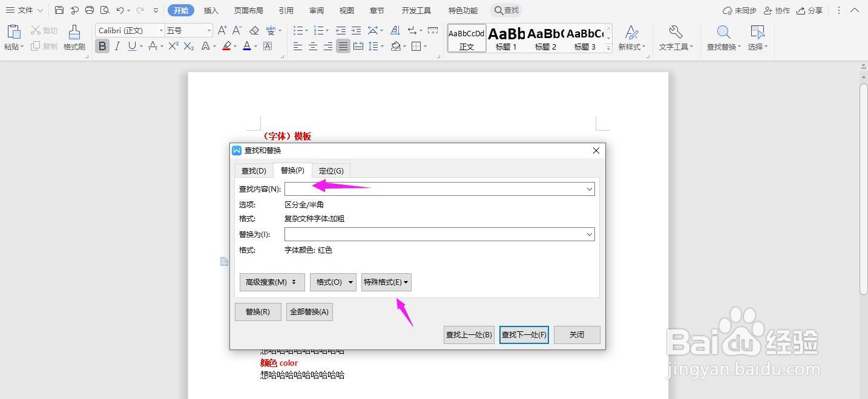The image size is (868, 399).
Task: Click the 全部替换(A) button
Action: (309, 312)
